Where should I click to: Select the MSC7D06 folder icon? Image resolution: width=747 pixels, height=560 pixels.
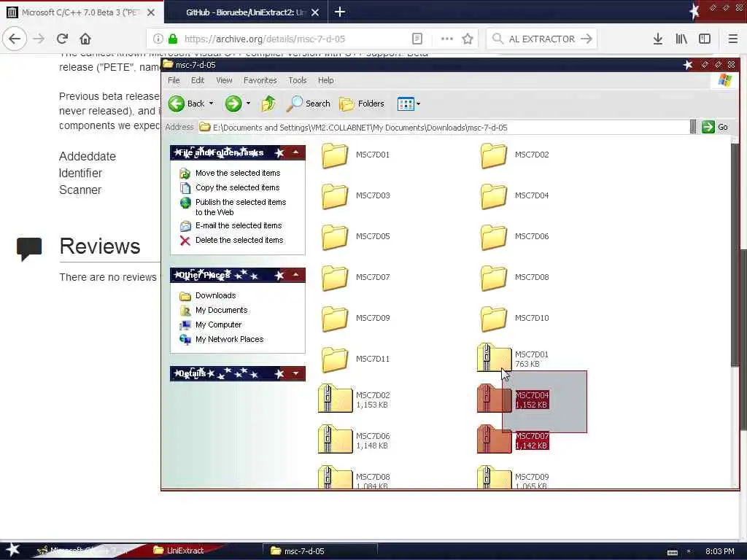point(494,237)
